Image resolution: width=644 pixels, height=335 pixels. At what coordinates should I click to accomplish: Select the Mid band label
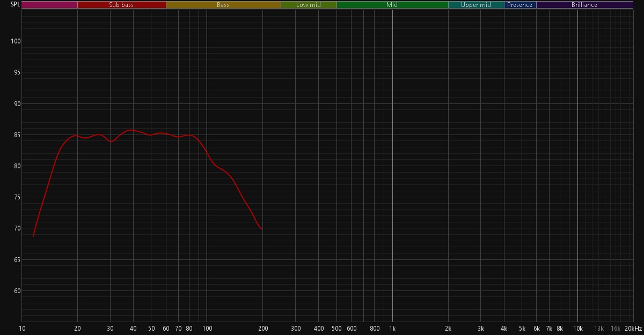pos(392,5)
